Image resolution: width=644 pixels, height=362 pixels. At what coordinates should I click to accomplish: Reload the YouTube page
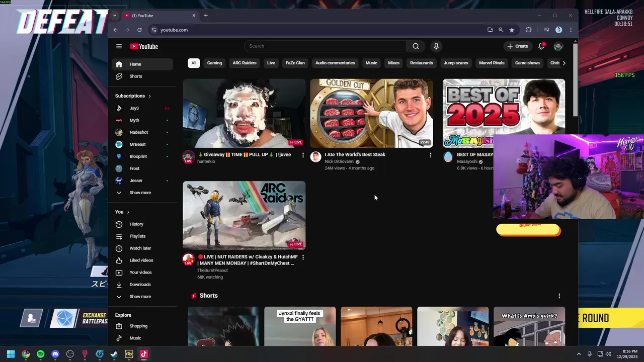(139, 30)
